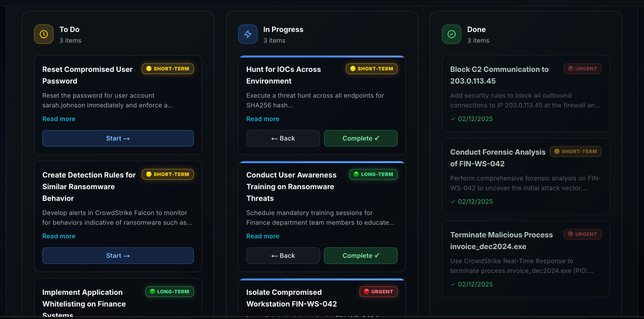Expand Read more on Create Detection Rules card
Image resolution: width=644 pixels, height=319 pixels.
[x=59, y=236]
